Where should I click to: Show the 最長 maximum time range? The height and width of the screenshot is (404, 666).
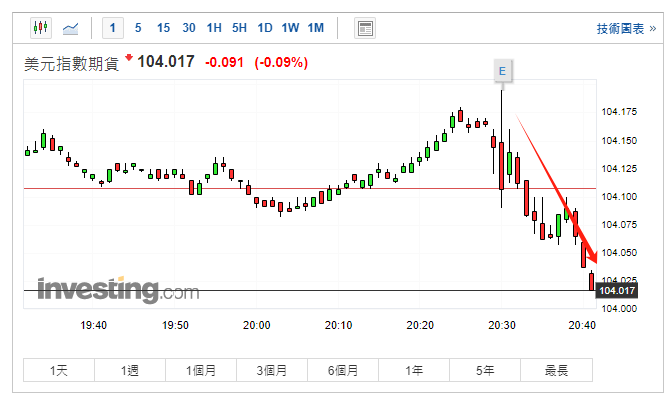pos(557,370)
